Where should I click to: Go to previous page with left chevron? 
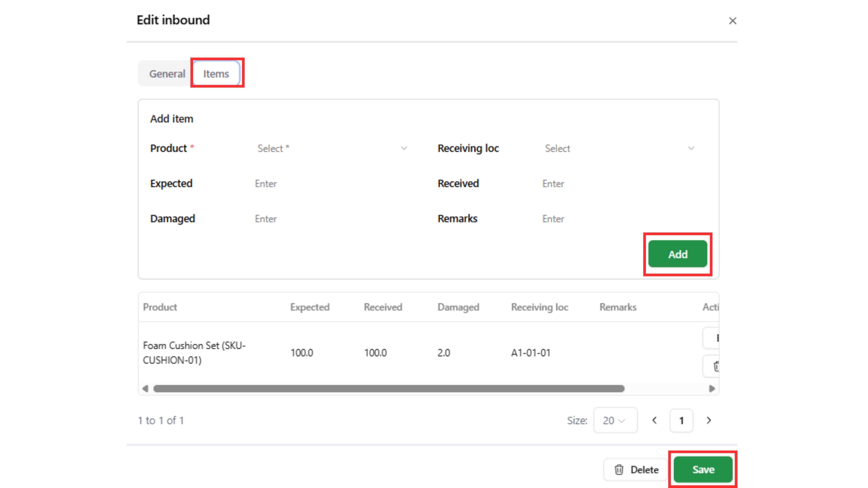coord(654,420)
